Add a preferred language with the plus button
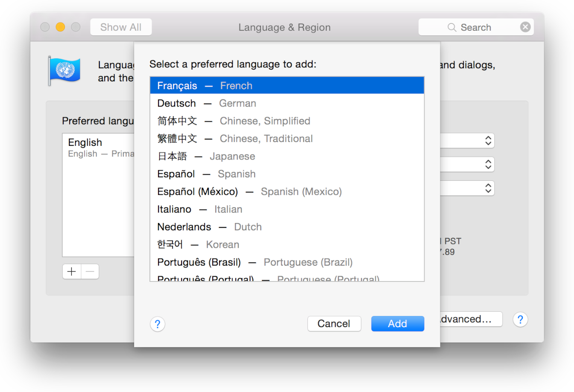This screenshot has height=392, width=574. click(x=71, y=271)
